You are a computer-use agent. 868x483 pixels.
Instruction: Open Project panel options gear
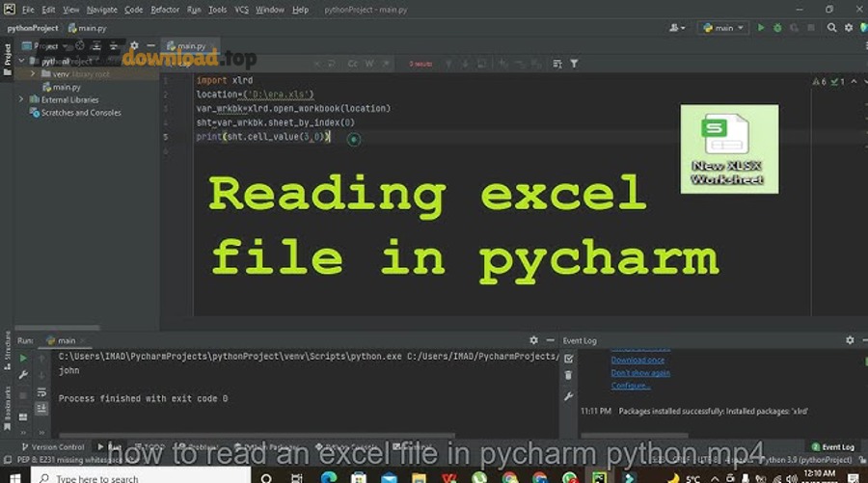pyautogui.click(x=134, y=46)
